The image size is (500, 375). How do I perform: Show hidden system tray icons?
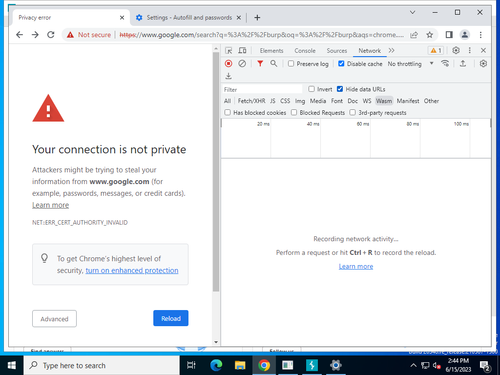pos(413,366)
